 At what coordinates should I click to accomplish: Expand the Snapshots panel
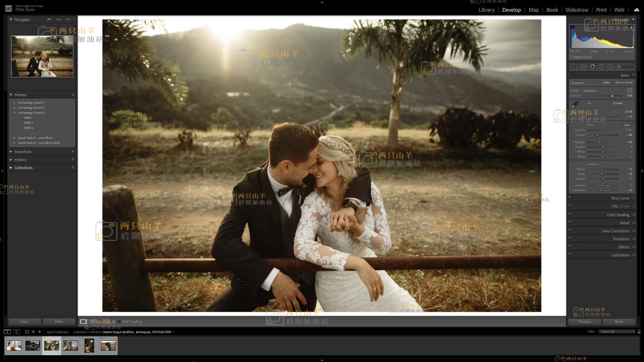(23, 152)
